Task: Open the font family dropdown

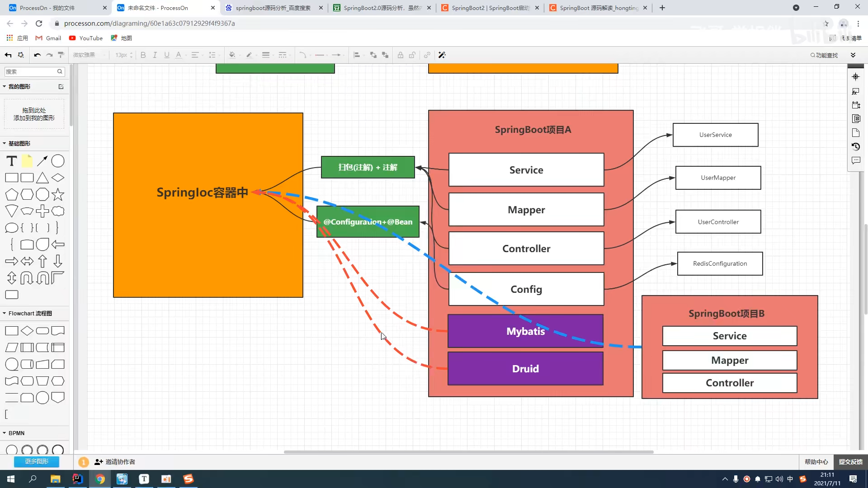Action: (90, 55)
